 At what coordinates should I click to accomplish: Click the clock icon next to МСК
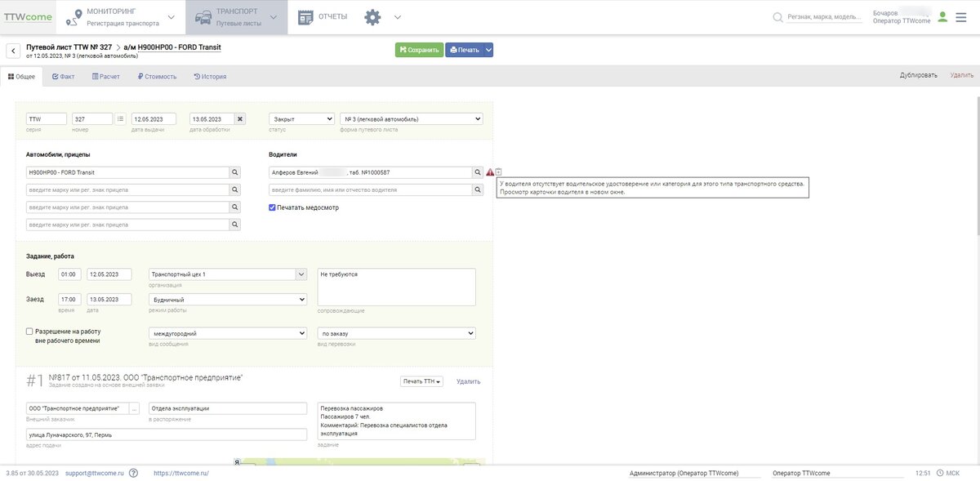pyautogui.click(x=939, y=473)
